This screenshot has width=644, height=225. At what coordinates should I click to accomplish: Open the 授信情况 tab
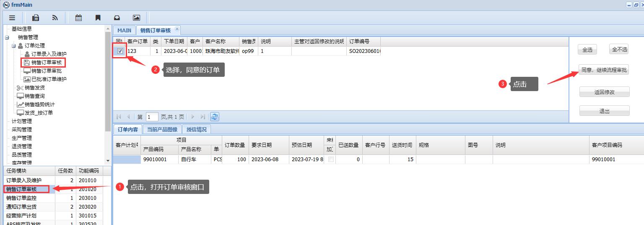coord(197,129)
